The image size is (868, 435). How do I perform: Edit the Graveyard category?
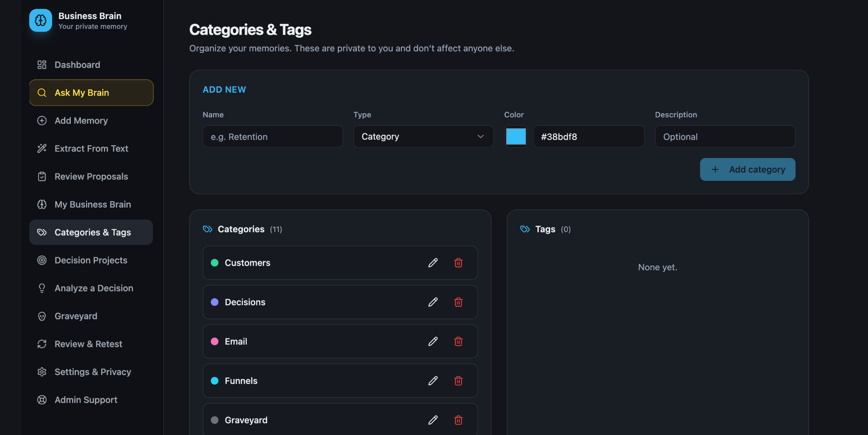(433, 420)
